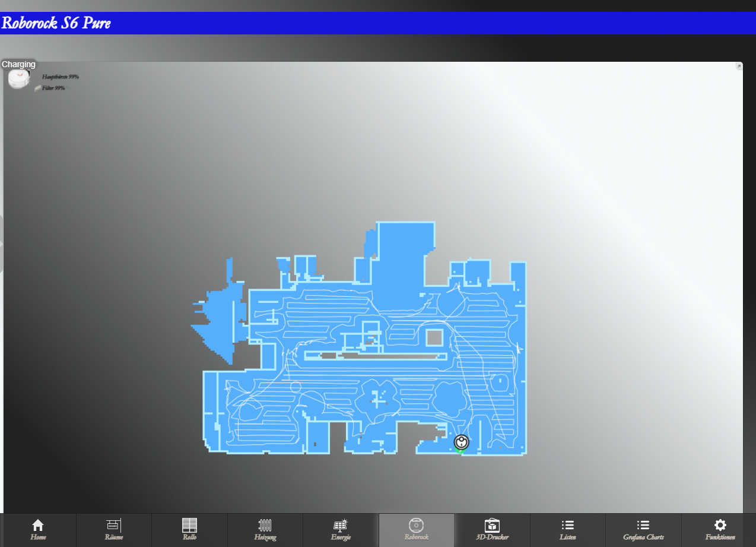756x547 pixels.
Task: Open the 3D-Drucker tab
Action: tap(492, 530)
